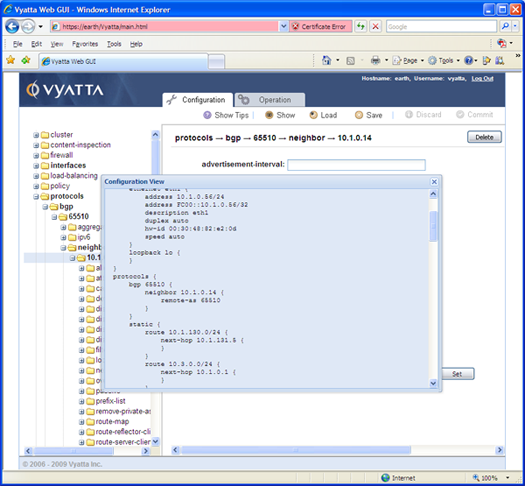
Task: Click the search magnifier icon
Action: [x=505, y=26]
